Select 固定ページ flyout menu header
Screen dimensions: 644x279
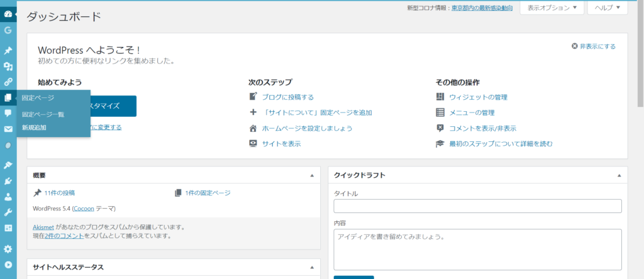point(38,97)
